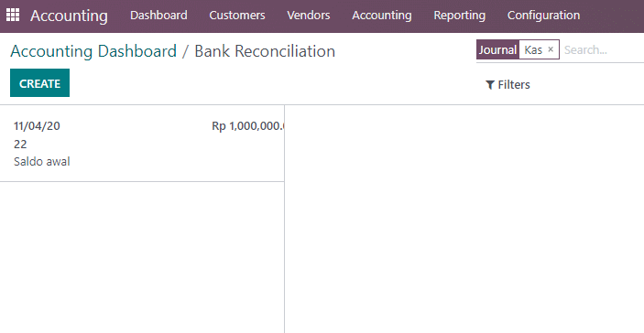The width and height of the screenshot is (644, 333).
Task: Open the Reporting menu
Action: tap(459, 16)
